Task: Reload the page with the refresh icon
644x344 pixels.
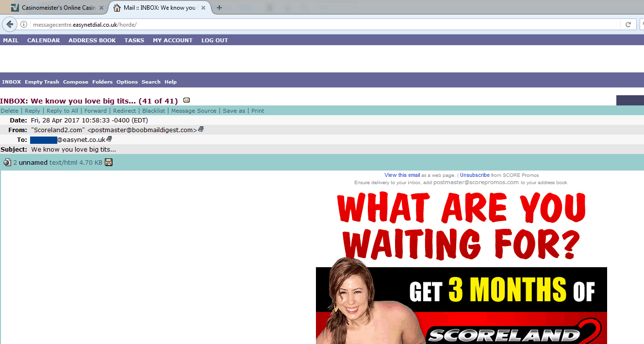Action: (x=628, y=24)
